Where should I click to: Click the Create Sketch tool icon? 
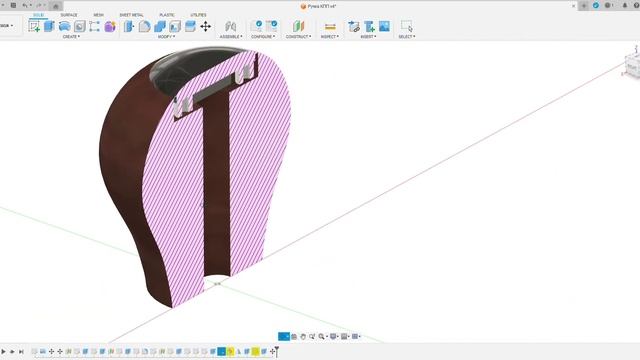click(x=34, y=27)
